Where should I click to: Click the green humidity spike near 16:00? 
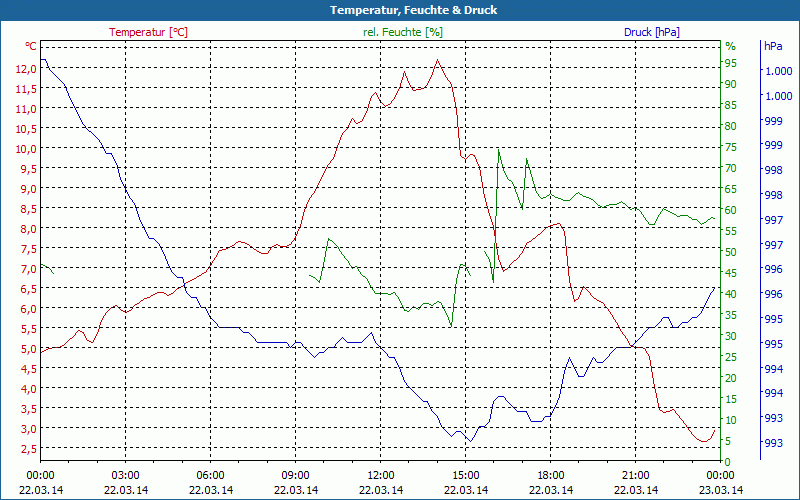(498, 149)
